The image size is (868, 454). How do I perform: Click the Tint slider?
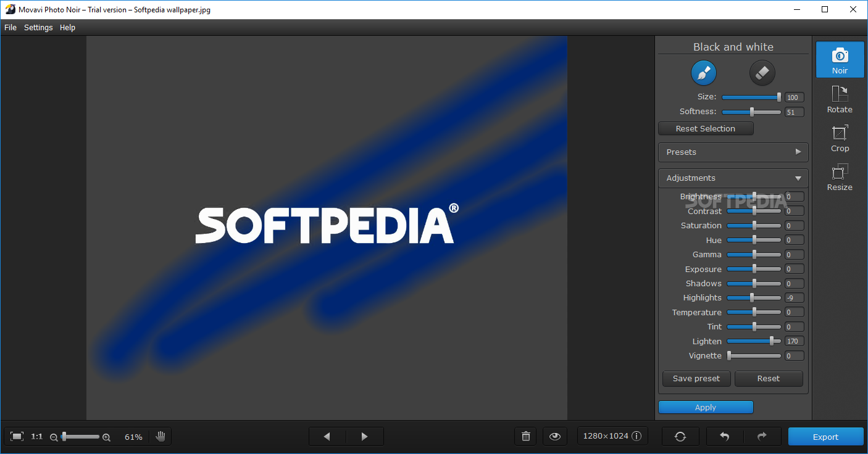tap(754, 327)
